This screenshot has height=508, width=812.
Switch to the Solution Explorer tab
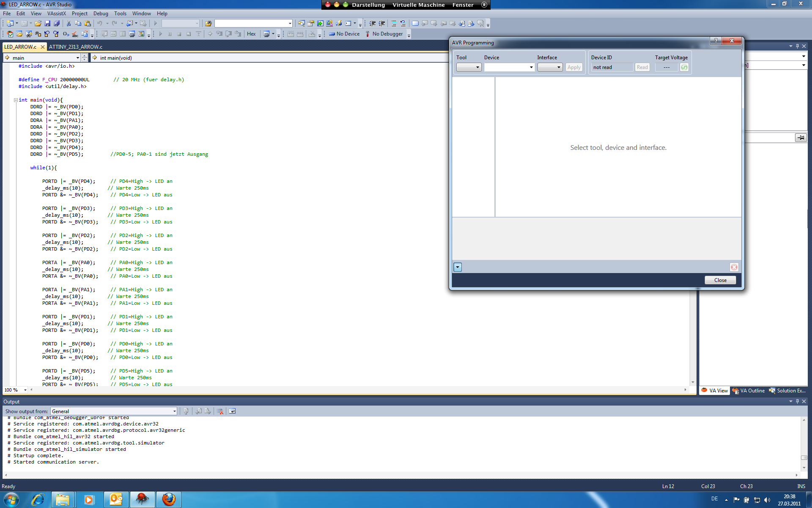point(787,391)
